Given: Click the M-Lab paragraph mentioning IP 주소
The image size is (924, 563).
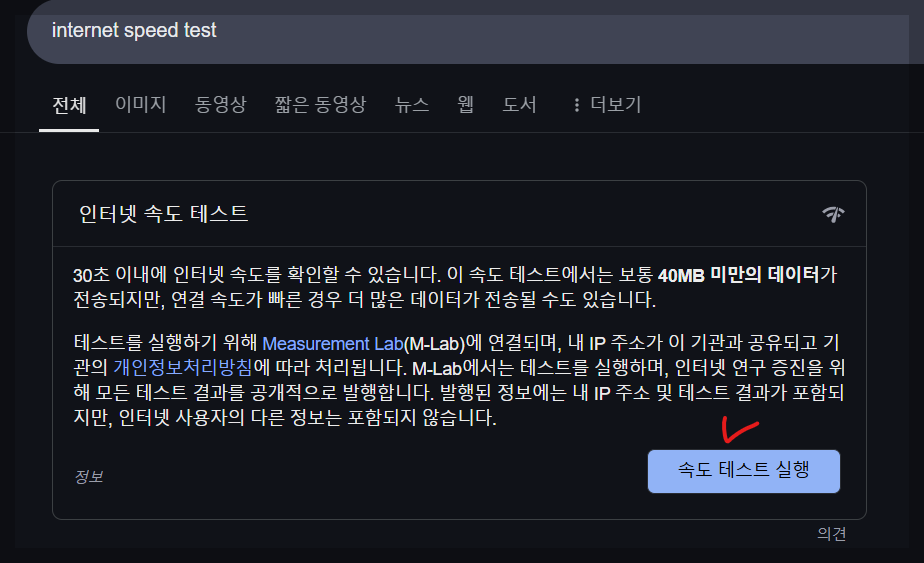Looking at the screenshot, I should coord(459,380).
